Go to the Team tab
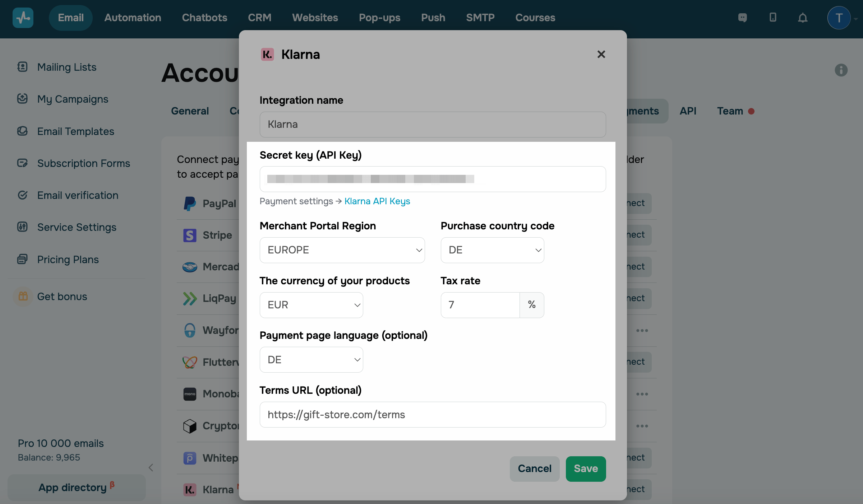 (730, 111)
